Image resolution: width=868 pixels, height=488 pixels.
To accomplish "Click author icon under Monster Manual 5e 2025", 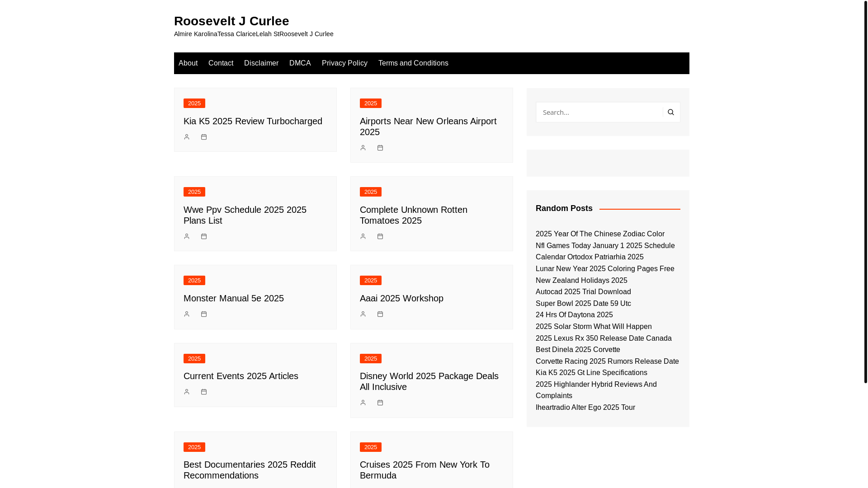I will pos(187,314).
